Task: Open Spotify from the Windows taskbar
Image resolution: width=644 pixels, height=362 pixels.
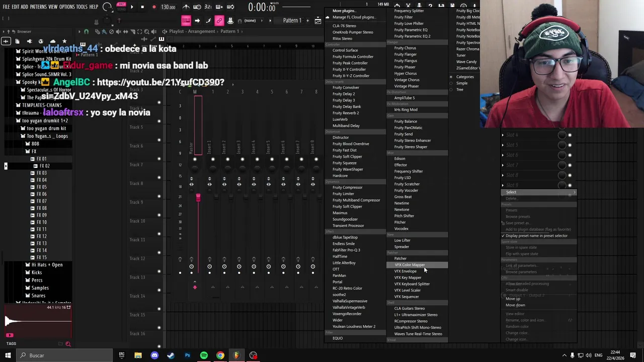Action: click(x=204, y=355)
